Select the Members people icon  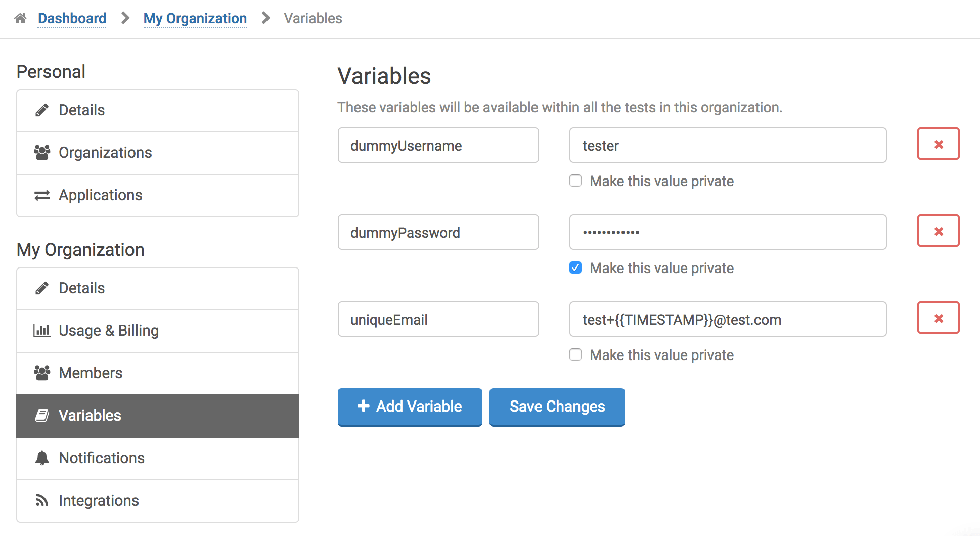pyautogui.click(x=42, y=373)
